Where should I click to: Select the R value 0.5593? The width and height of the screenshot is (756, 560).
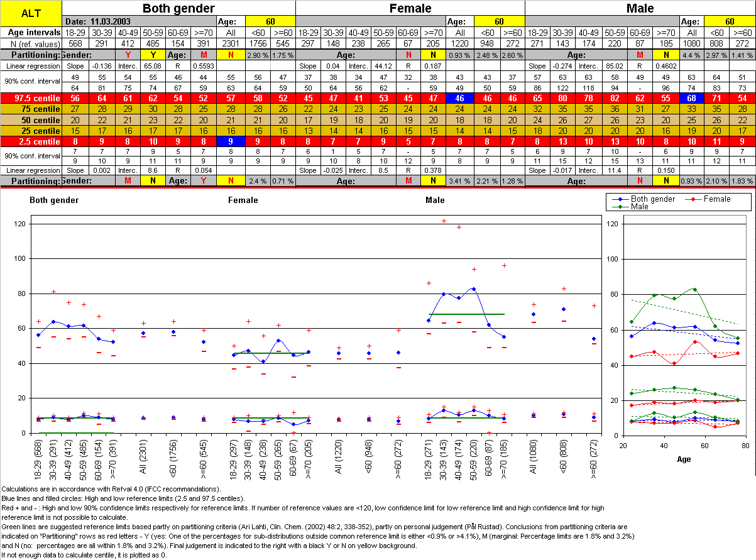click(202, 66)
